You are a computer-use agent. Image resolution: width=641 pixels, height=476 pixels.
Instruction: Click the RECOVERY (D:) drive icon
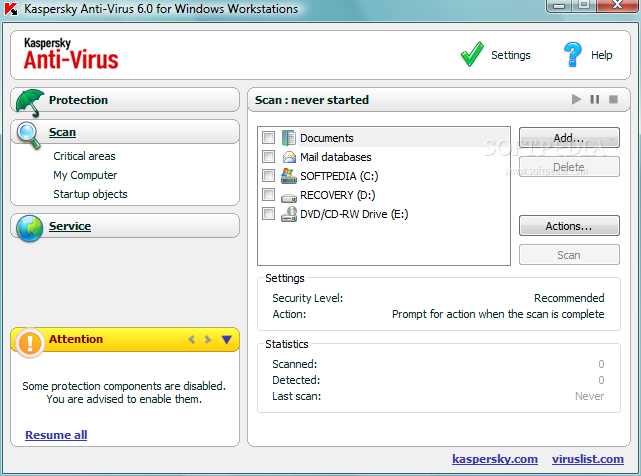(x=289, y=198)
